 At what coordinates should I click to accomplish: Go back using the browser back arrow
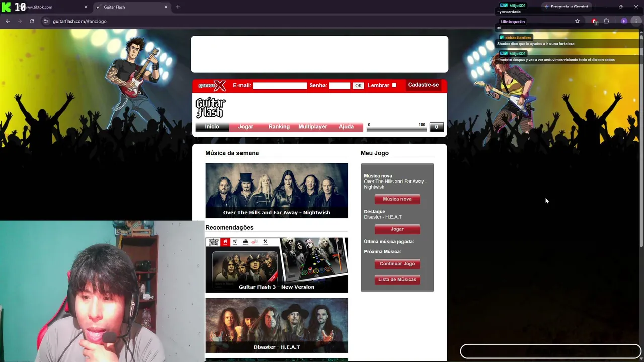(x=8, y=21)
